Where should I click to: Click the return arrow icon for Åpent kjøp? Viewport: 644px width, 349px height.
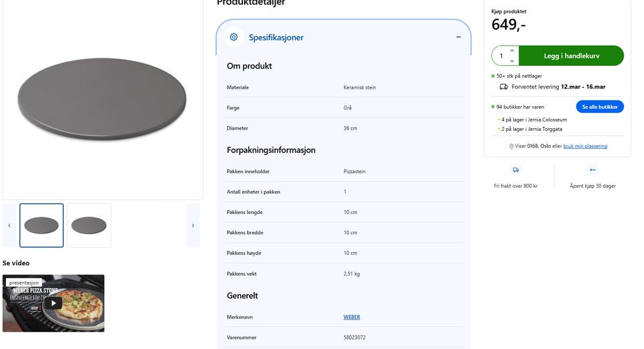[592, 170]
